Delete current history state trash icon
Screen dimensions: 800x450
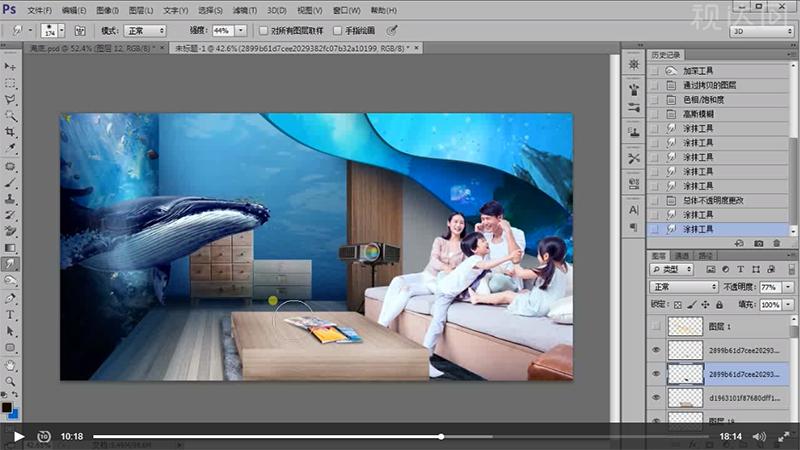[x=777, y=243]
